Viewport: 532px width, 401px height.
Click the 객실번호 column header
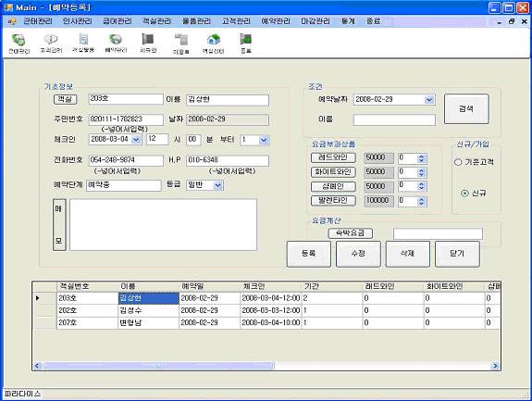point(87,286)
